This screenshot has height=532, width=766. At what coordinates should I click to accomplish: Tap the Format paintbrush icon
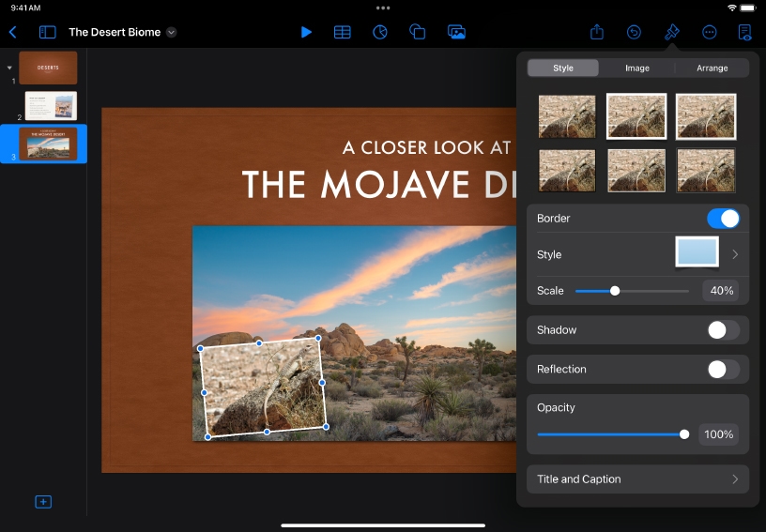point(672,32)
